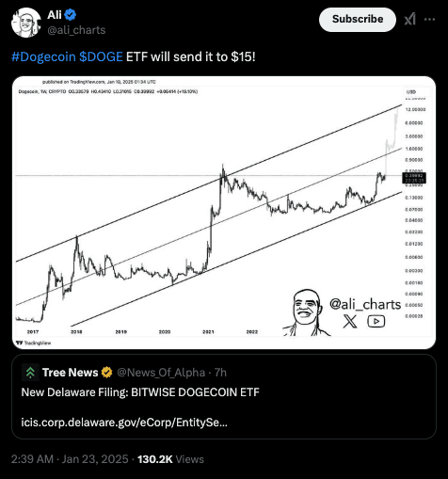
Task: Open the Grok xI icon
Action: click(410, 19)
